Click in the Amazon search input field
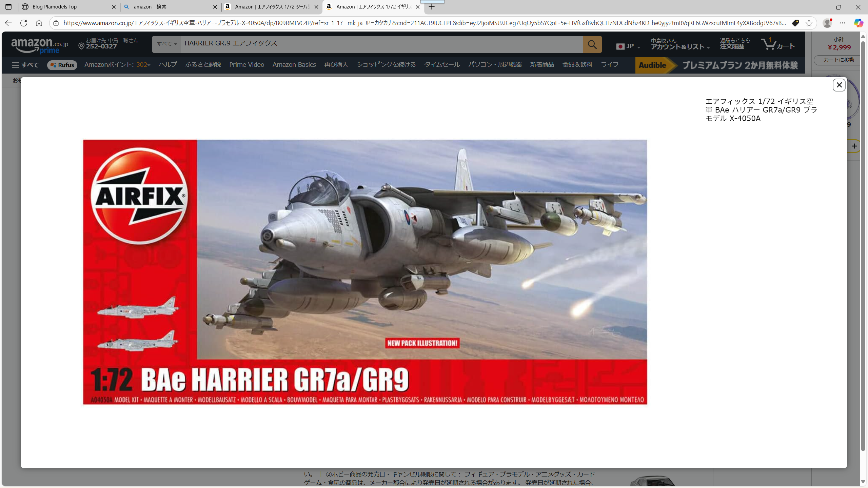This screenshot has width=868, height=488. click(x=381, y=44)
